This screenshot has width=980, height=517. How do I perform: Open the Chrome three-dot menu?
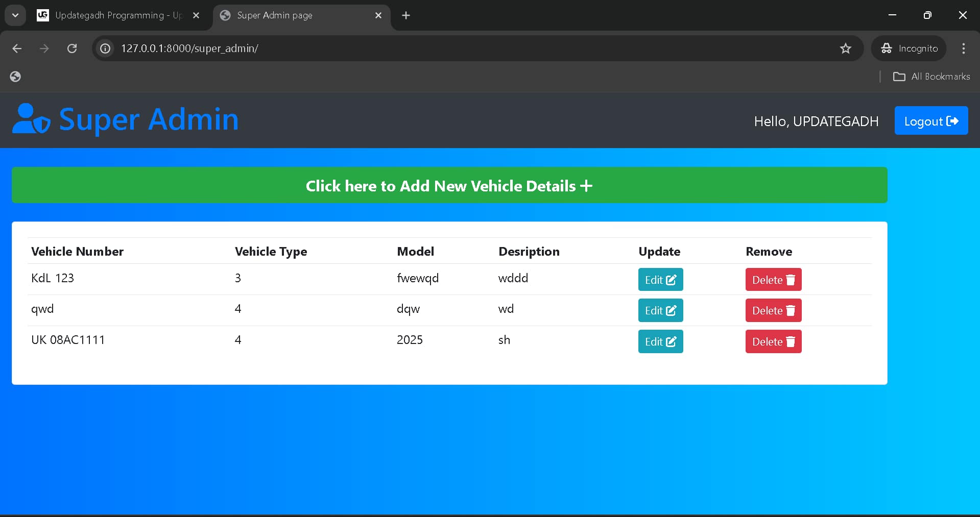pyautogui.click(x=963, y=48)
